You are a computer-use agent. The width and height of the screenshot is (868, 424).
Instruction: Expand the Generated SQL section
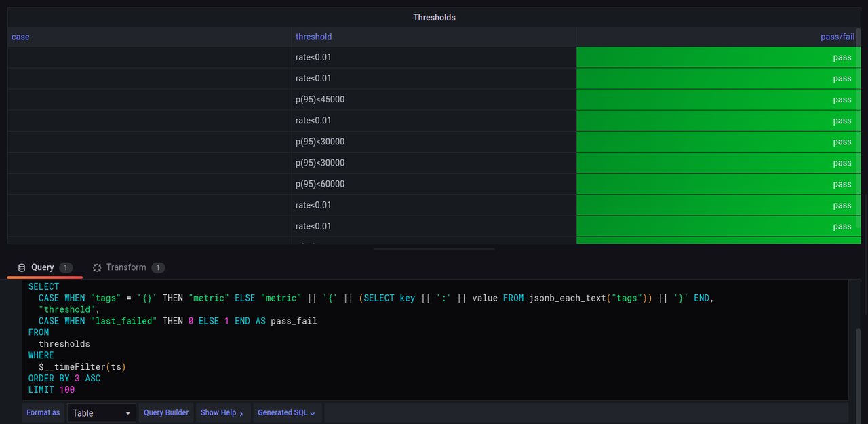click(286, 412)
